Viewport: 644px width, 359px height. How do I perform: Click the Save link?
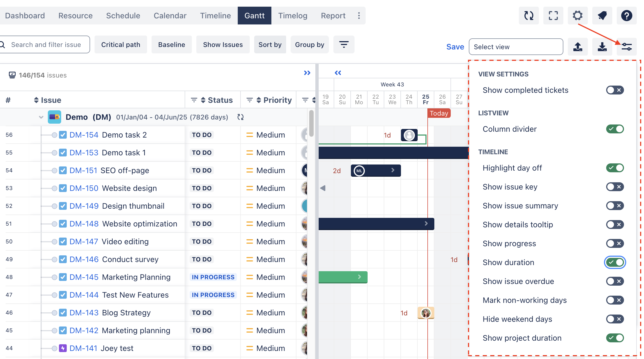tap(455, 47)
